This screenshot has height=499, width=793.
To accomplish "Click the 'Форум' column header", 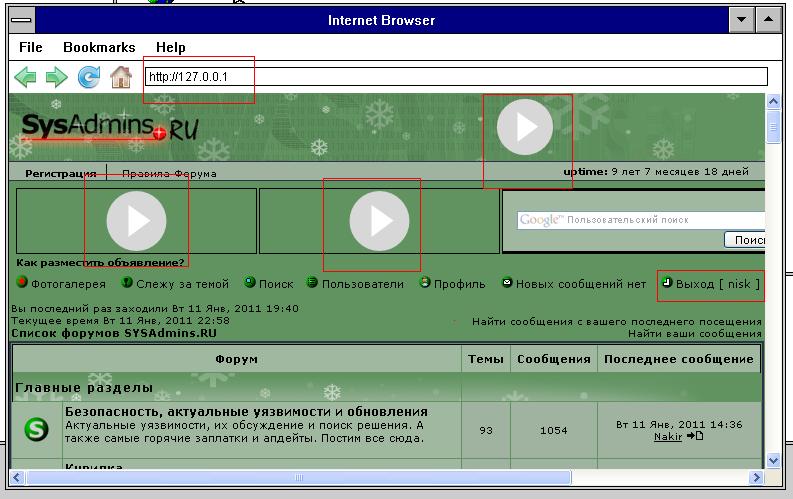I will coord(237,359).
